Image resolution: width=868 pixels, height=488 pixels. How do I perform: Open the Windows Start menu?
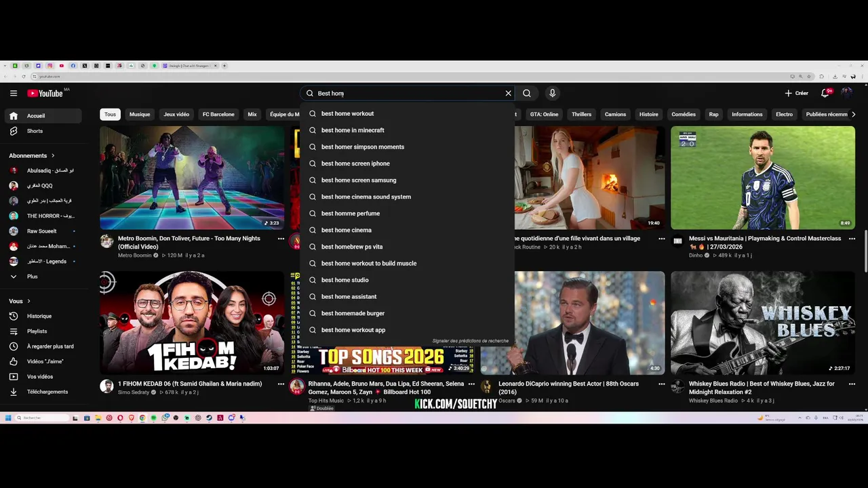[x=8, y=418]
